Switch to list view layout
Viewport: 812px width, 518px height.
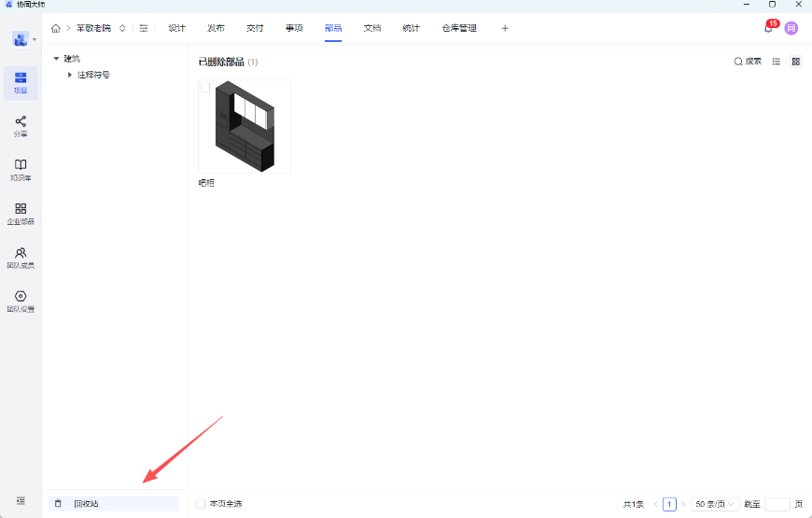[x=777, y=62]
